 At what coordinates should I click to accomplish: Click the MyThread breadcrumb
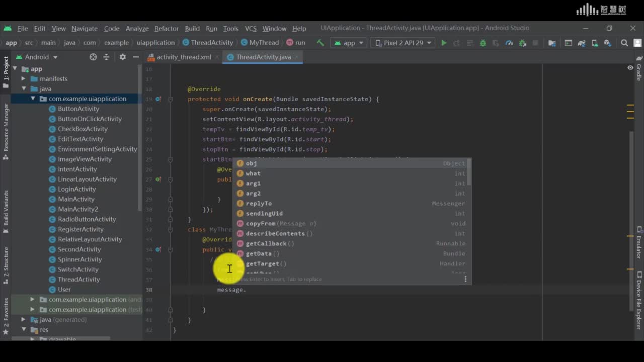click(x=260, y=43)
